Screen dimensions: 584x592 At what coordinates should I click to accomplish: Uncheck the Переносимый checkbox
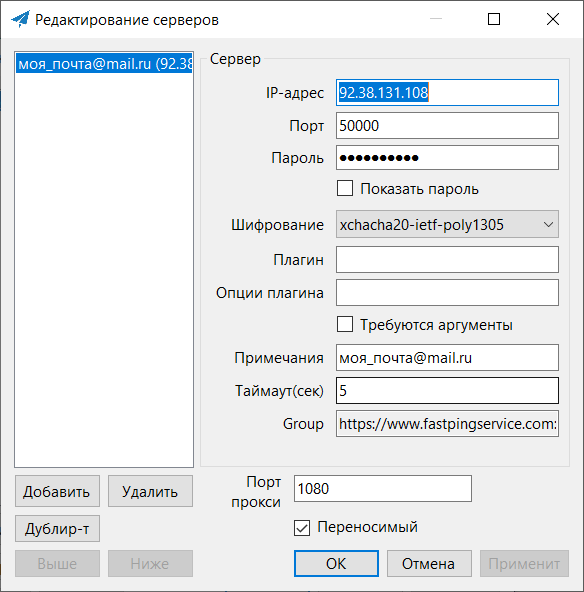pyautogui.click(x=302, y=527)
